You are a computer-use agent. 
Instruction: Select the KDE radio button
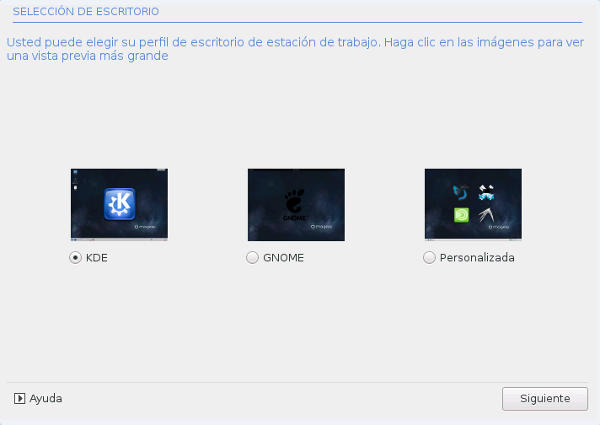tap(75, 257)
